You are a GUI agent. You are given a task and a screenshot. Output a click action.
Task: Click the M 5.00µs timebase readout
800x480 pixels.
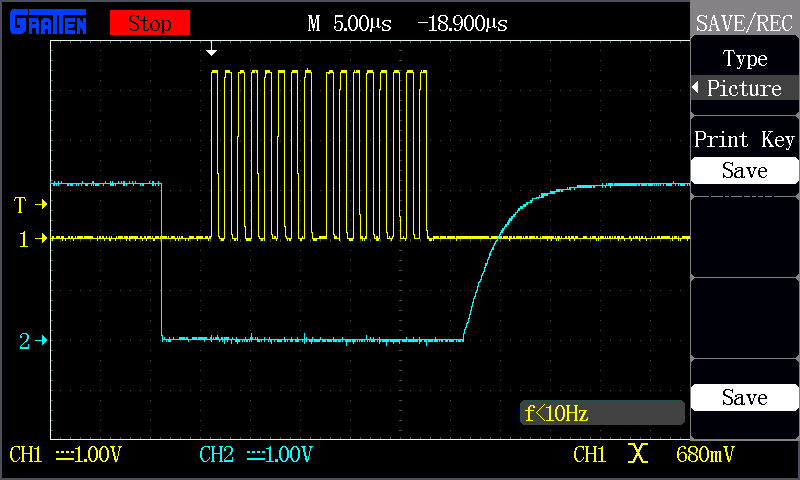pos(349,23)
